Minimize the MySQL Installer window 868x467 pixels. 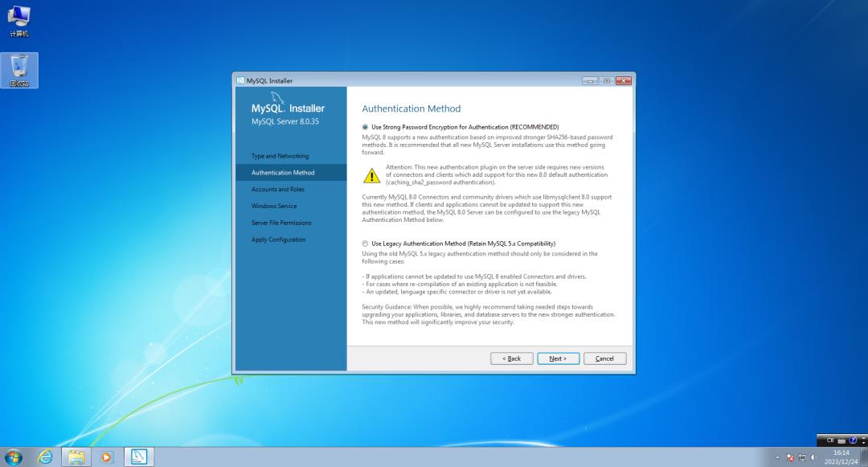point(590,81)
